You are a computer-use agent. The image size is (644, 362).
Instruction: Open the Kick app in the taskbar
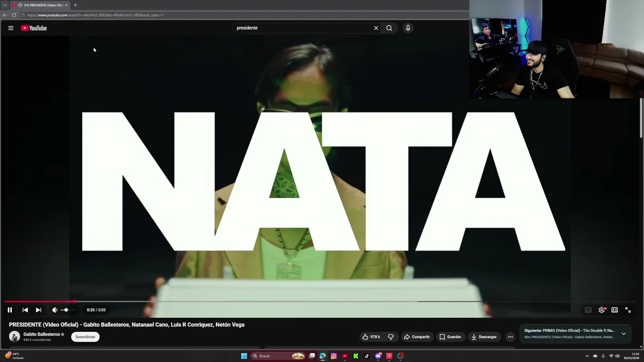[x=356, y=356]
